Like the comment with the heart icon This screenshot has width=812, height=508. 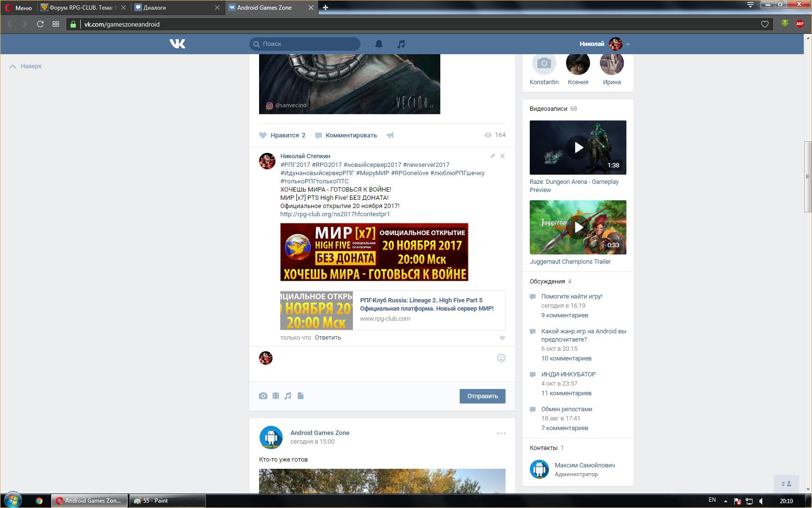click(502, 338)
